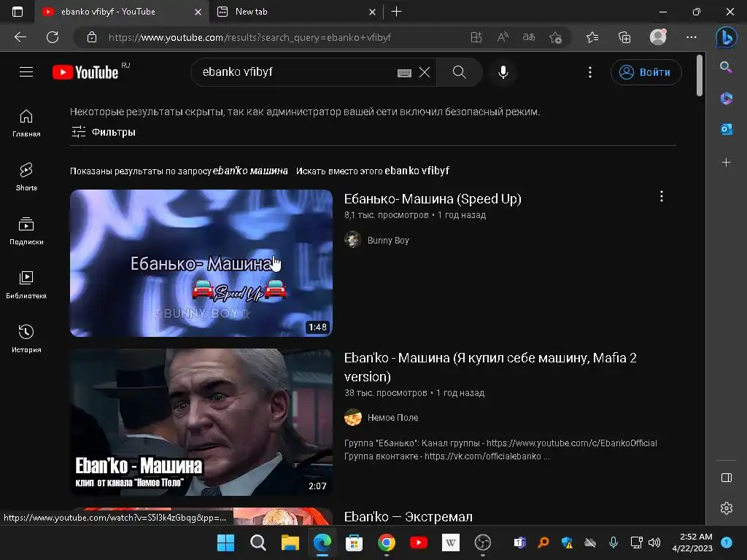Start voice search with microphone

pyautogui.click(x=503, y=72)
